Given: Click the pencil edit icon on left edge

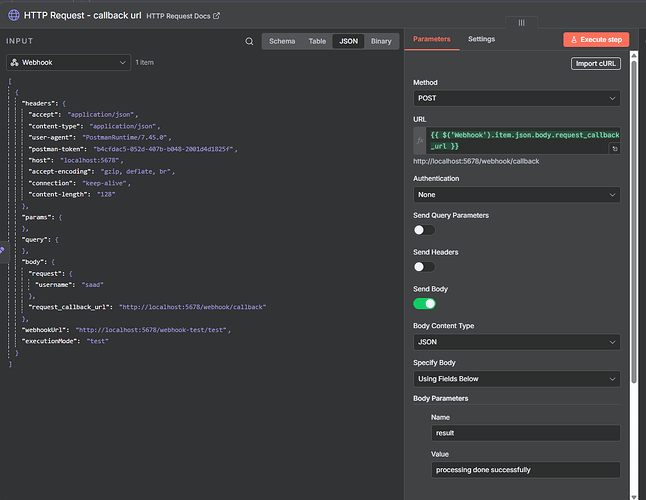Looking at the screenshot, I should 3,249.
